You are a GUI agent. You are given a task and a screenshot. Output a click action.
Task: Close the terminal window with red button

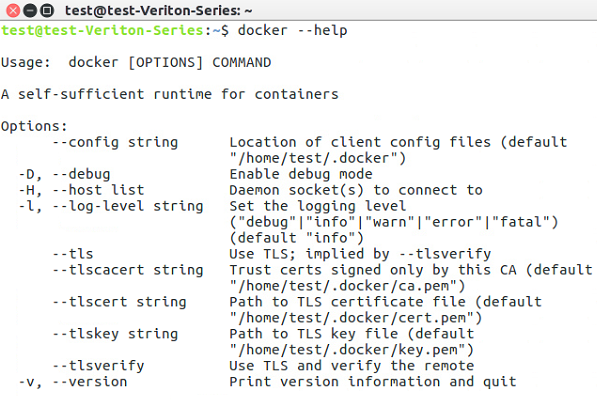click(x=13, y=10)
